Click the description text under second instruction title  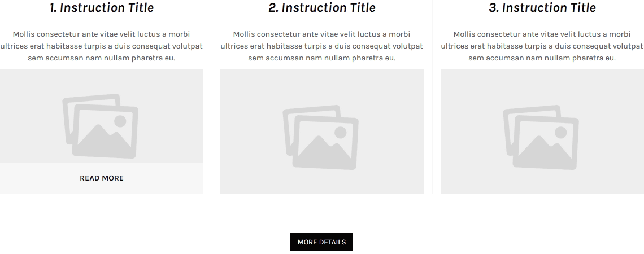pos(321,46)
